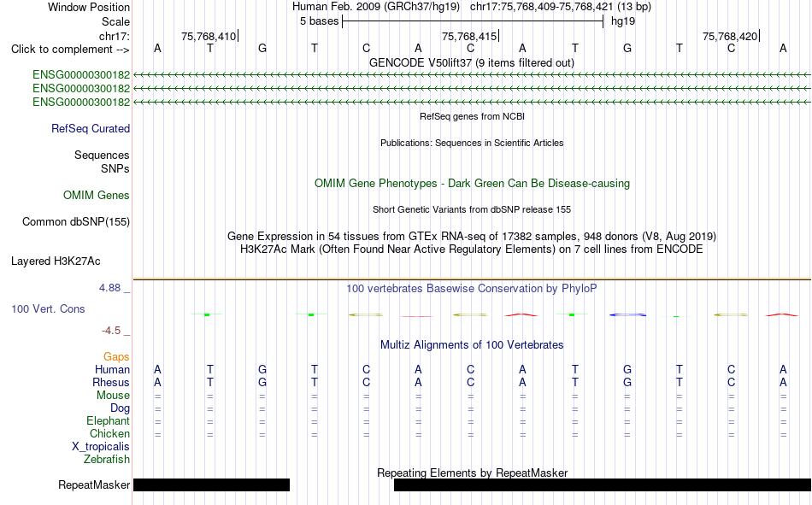Click the RepeatMasker track label

coord(94,484)
